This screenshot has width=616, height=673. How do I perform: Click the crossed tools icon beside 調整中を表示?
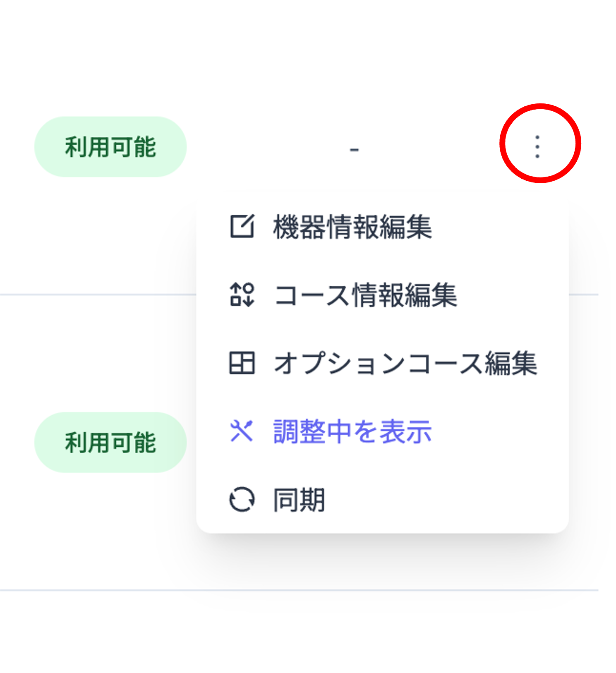pyautogui.click(x=242, y=431)
